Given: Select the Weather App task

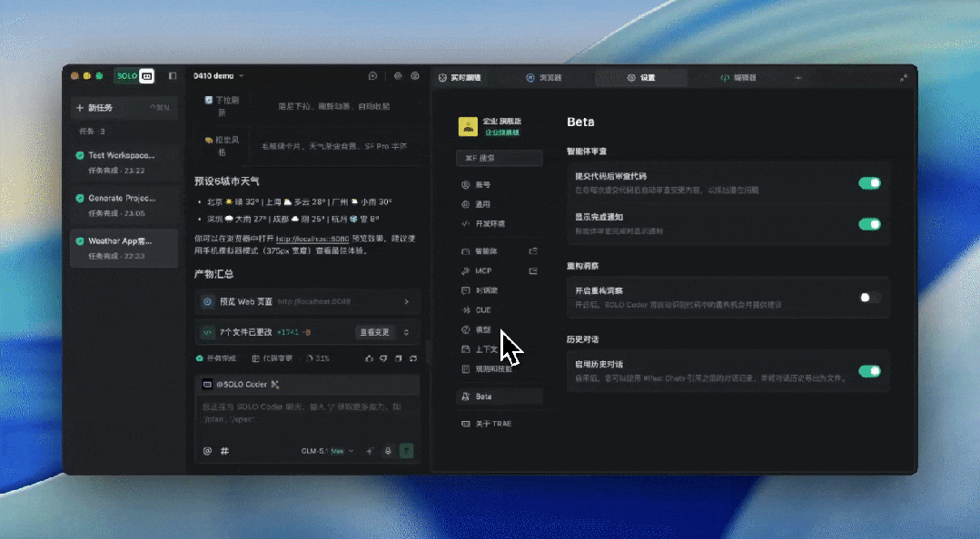Looking at the screenshot, I should point(124,248).
